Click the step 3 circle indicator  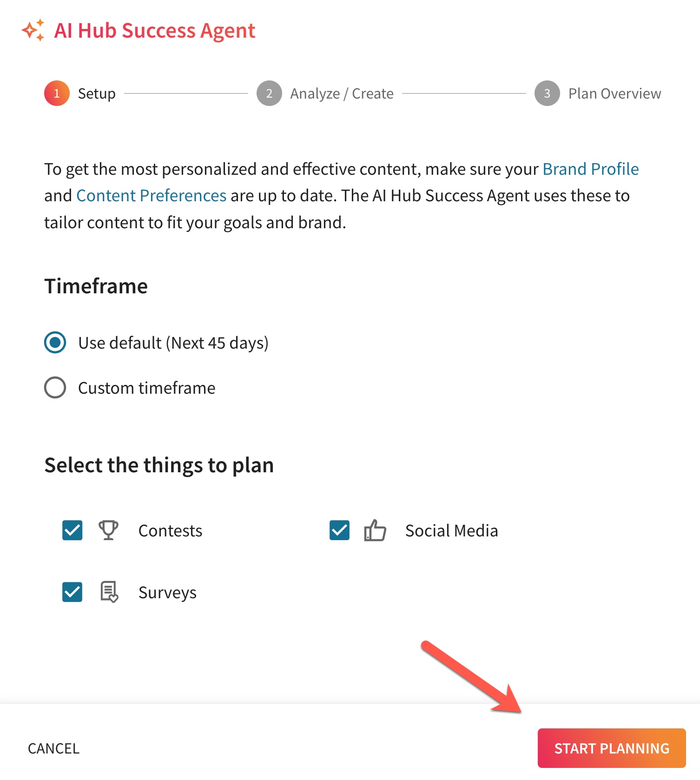pos(547,93)
